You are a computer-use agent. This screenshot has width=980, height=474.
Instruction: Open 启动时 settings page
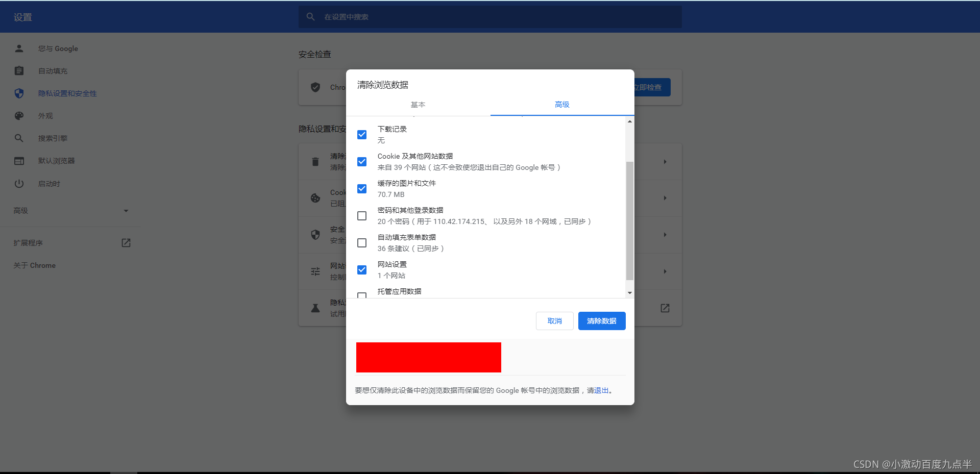click(x=49, y=184)
